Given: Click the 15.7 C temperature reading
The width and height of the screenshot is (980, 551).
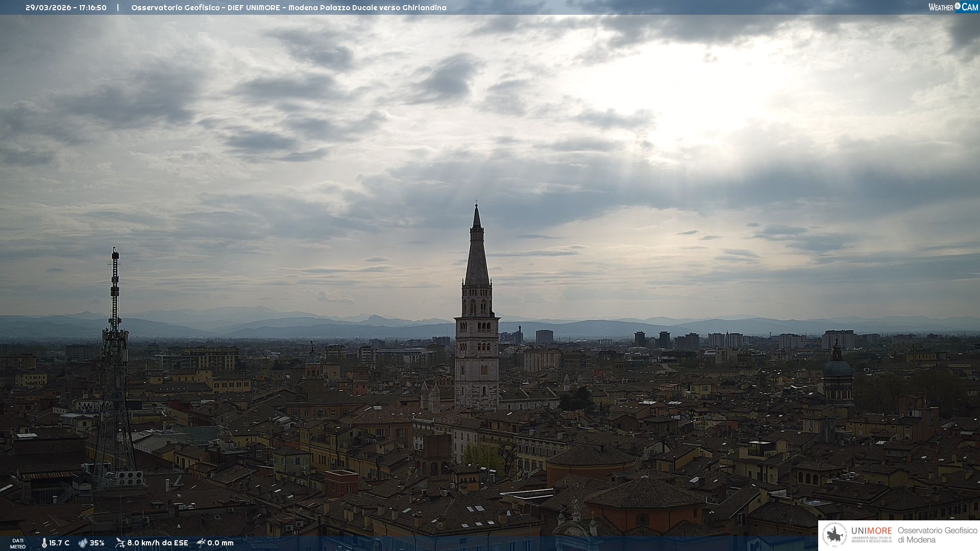Looking at the screenshot, I should (59, 543).
